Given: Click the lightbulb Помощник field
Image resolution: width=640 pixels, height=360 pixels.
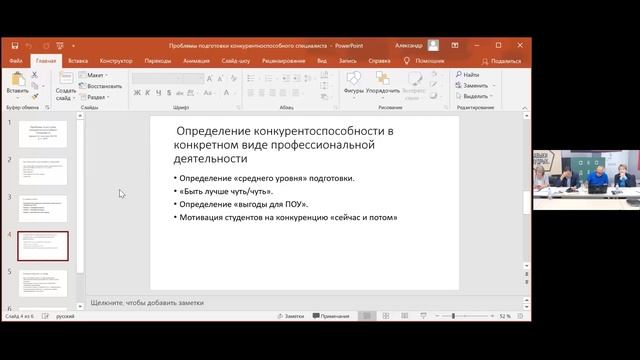Looking at the screenshot, I should tap(424, 61).
